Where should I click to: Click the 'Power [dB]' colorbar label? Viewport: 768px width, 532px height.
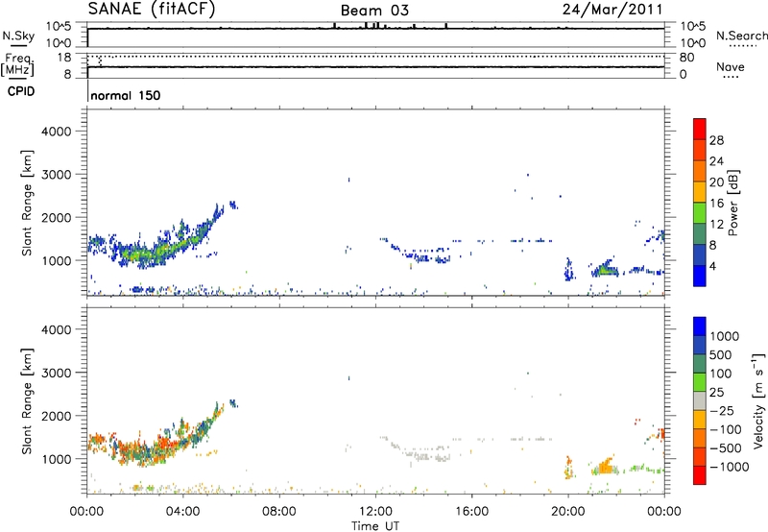click(x=732, y=203)
